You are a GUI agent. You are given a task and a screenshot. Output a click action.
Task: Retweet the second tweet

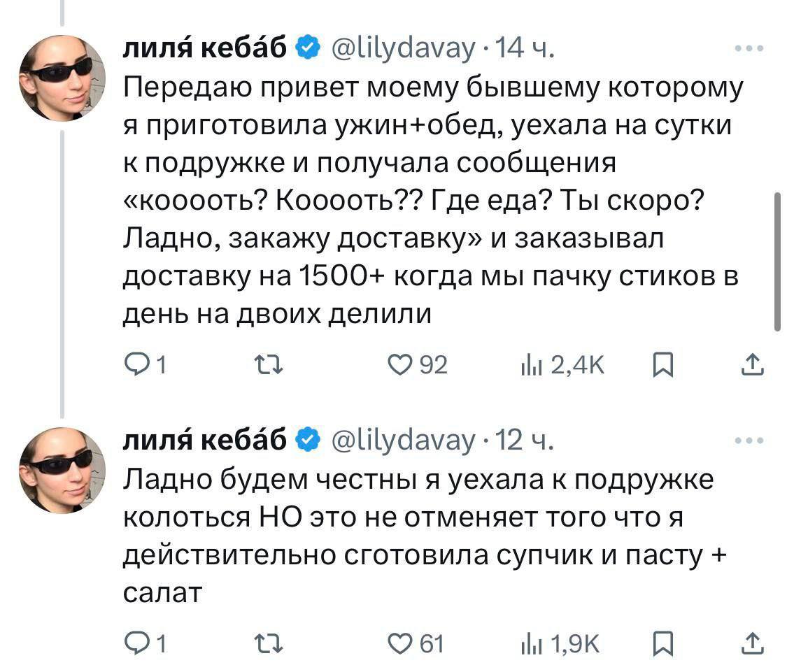coord(269,645)
